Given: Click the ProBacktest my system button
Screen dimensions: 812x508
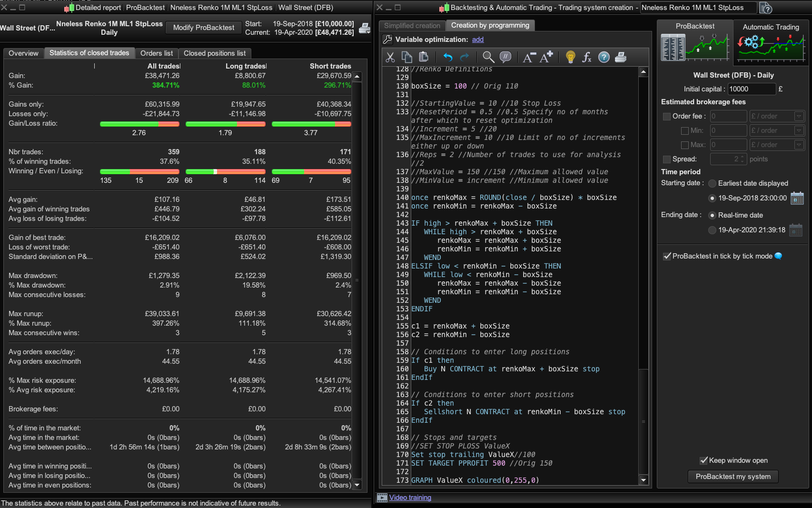Looking at the screenshot, I should [733, 477].
